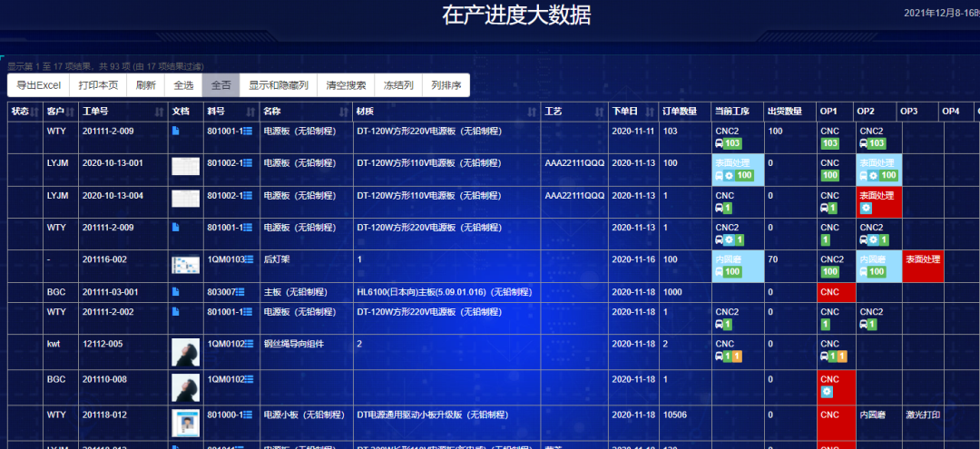Open document file icon in 201111-2-002 row
Screen dimensions: 980x449
(x=176, y=312)
